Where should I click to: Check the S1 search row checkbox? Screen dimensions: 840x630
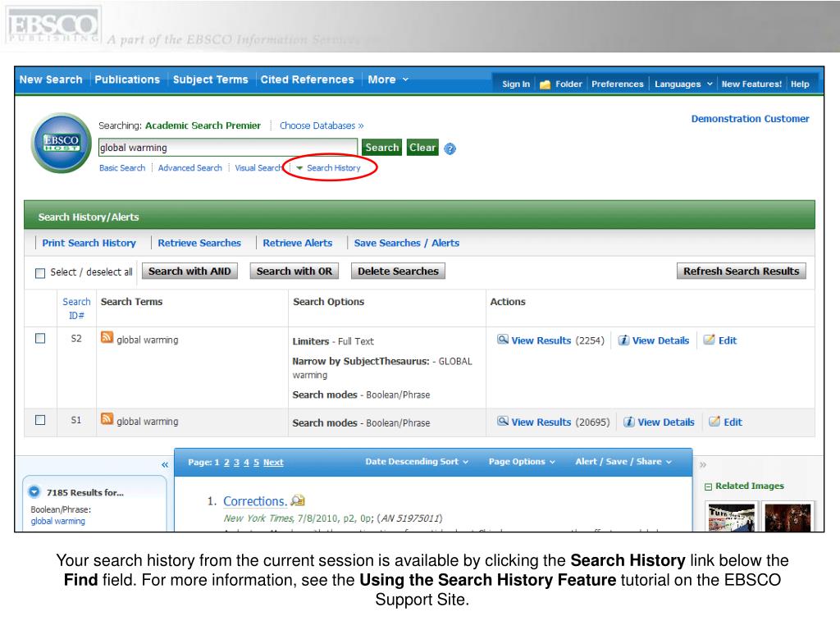pyautogui.click(x=40, y=420)
